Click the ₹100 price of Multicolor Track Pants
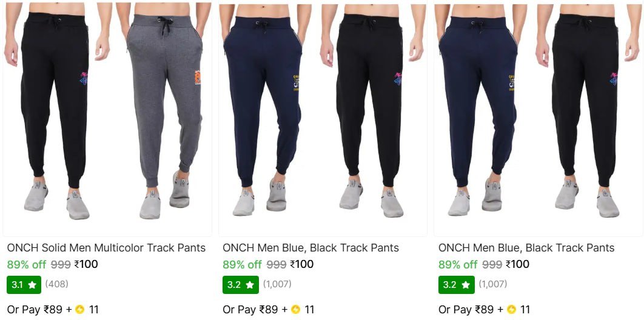 [86, 264]
